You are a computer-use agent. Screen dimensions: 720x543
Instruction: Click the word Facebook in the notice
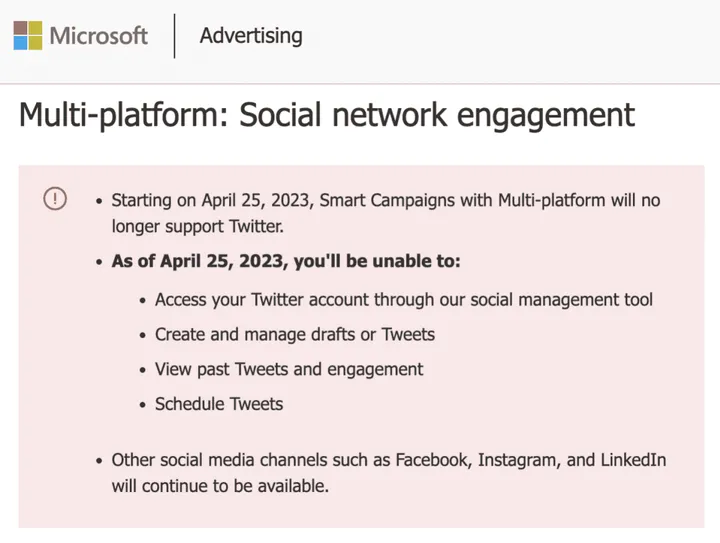click(434, 460)
